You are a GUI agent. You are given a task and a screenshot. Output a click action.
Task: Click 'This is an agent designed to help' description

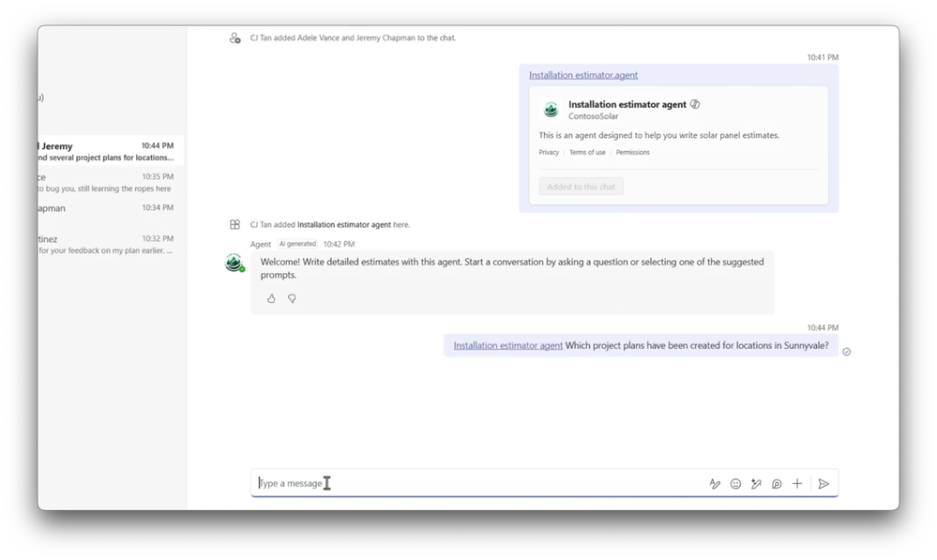[x=659, y=135]
